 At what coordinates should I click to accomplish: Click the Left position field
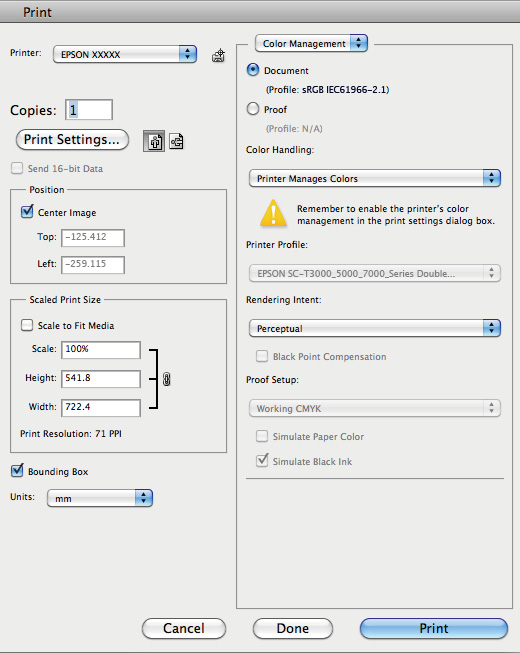pos(93,264)
